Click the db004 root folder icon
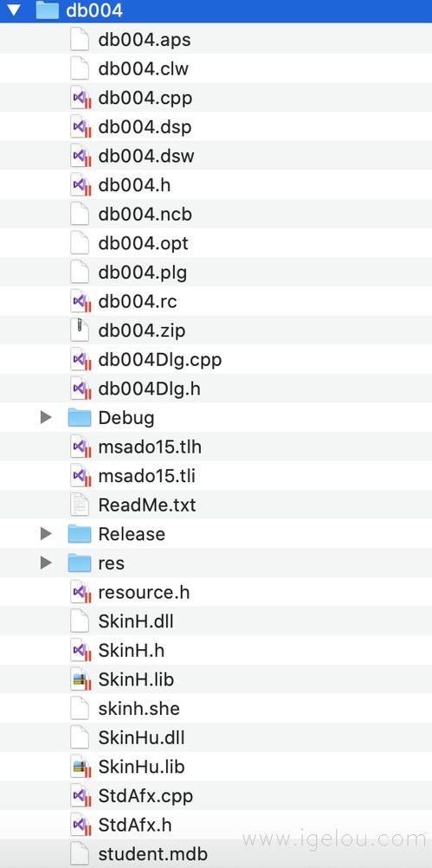 48,10
